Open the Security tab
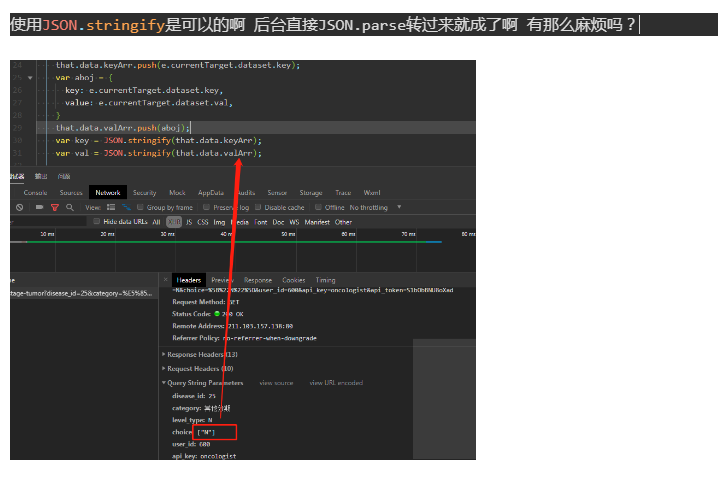This screenshot has width=726, height=483. (x=144, y=193)
